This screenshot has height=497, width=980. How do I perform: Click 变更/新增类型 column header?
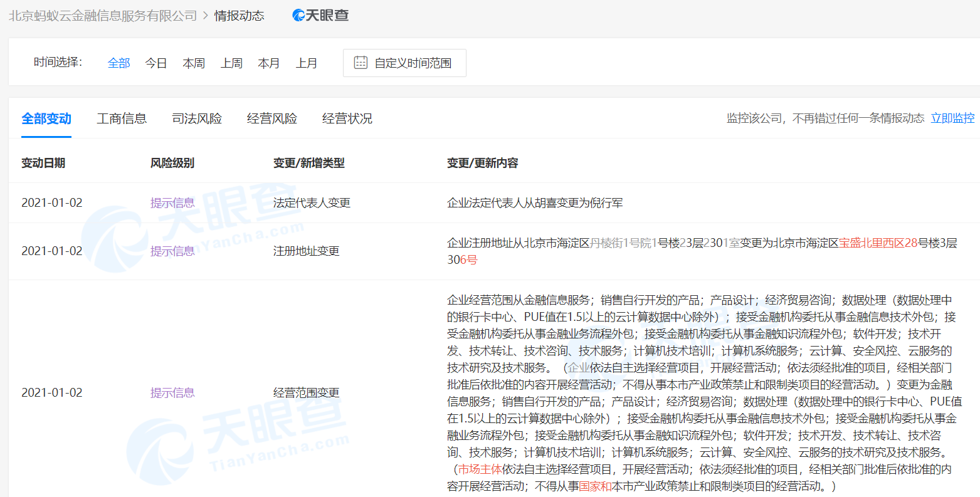[309, 163]
